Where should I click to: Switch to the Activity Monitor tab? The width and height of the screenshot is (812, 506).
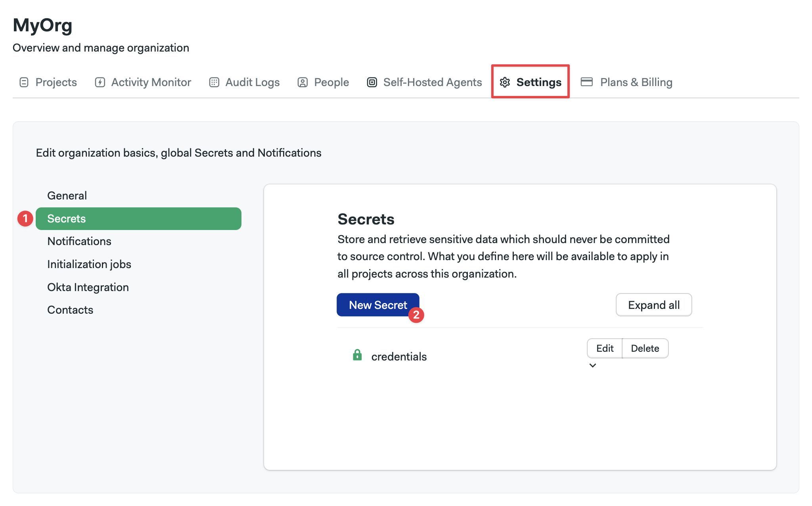tap(143, 82)
